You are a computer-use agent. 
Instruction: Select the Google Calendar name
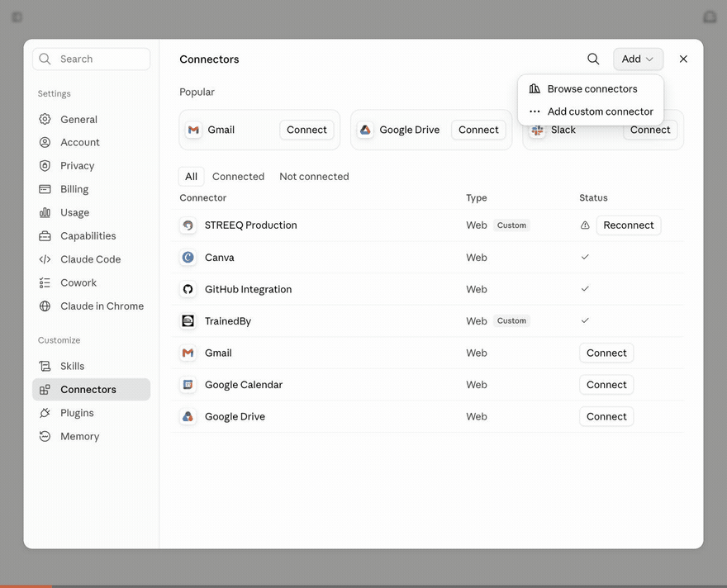point(244,385)
